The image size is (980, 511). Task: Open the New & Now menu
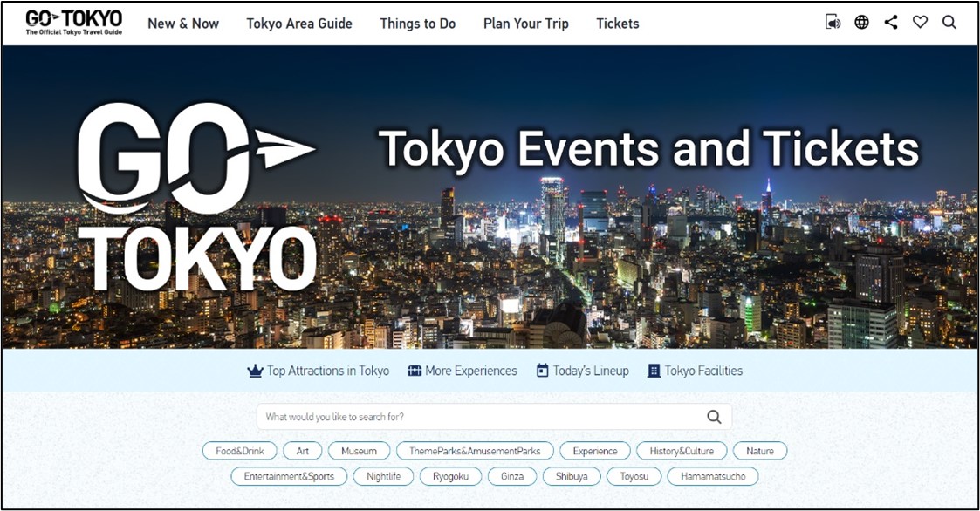(x=183, y=24)
